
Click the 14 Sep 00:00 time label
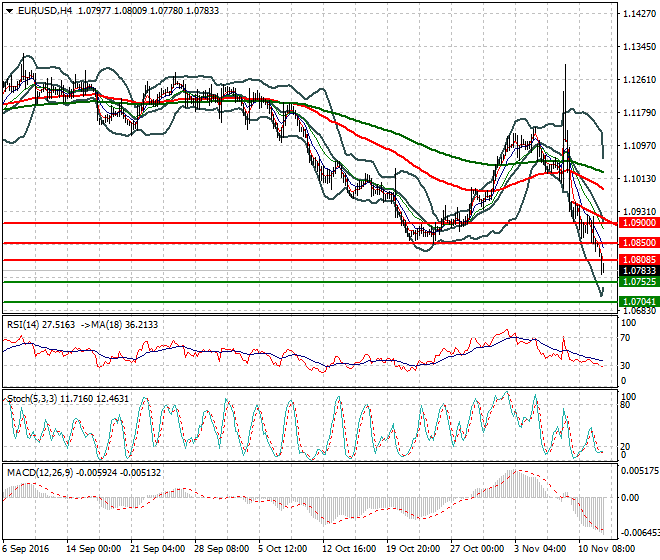(x=93, y=549)
